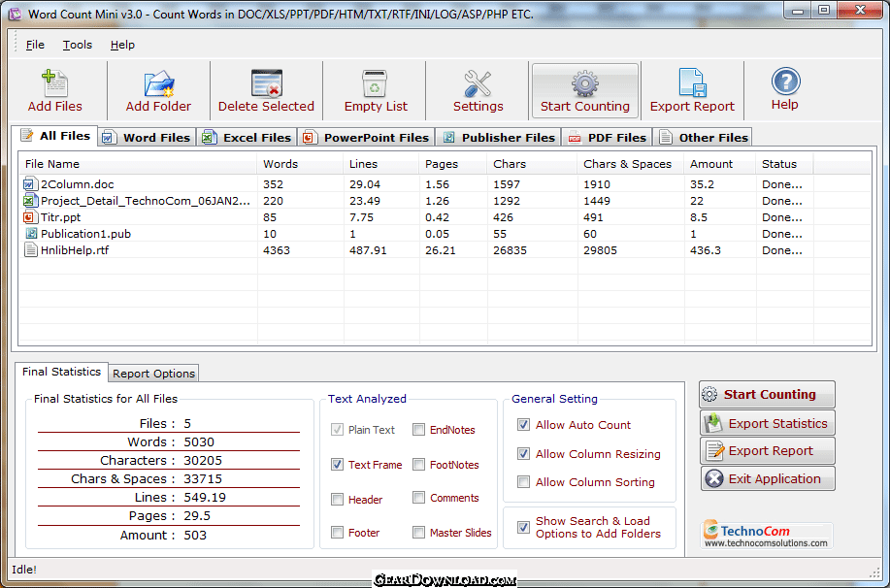This screenshot has width=890, height=588.
Task: Switch to the Word Files tab
Action: [148, 138]
